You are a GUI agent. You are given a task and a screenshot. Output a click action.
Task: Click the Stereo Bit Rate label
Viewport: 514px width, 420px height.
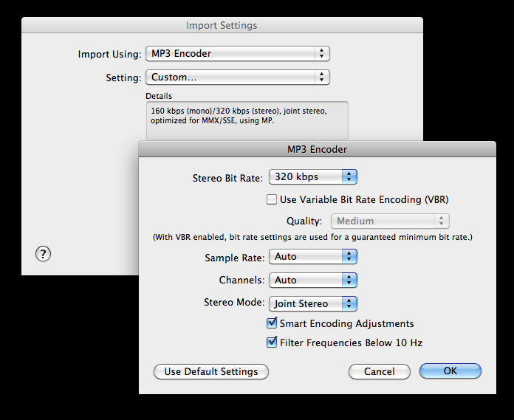click(x=227, y=178)
